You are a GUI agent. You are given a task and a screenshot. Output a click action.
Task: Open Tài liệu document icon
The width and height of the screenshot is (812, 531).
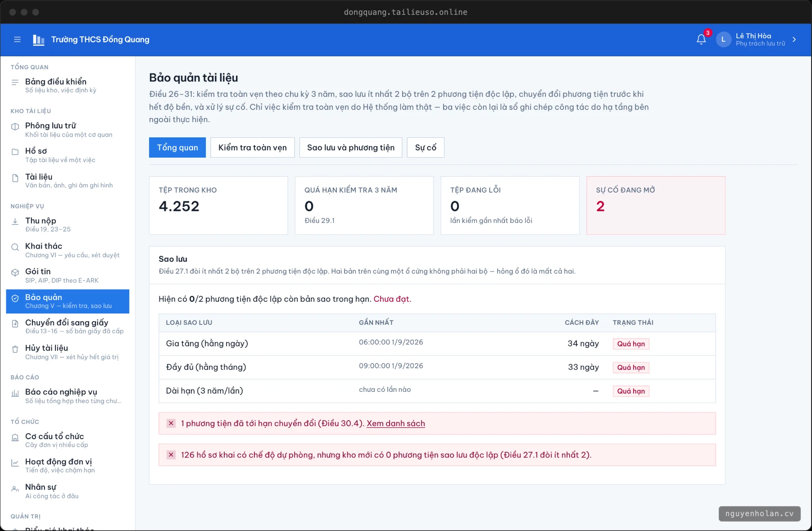(15, 177)
